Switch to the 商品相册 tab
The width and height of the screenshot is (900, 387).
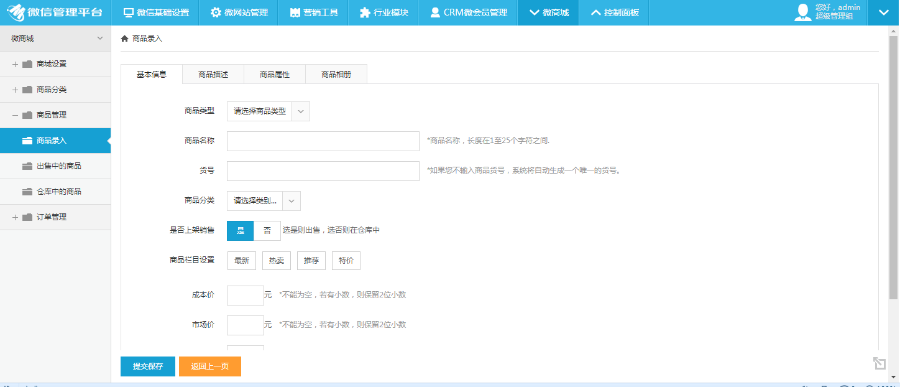(x=336, y=75)
